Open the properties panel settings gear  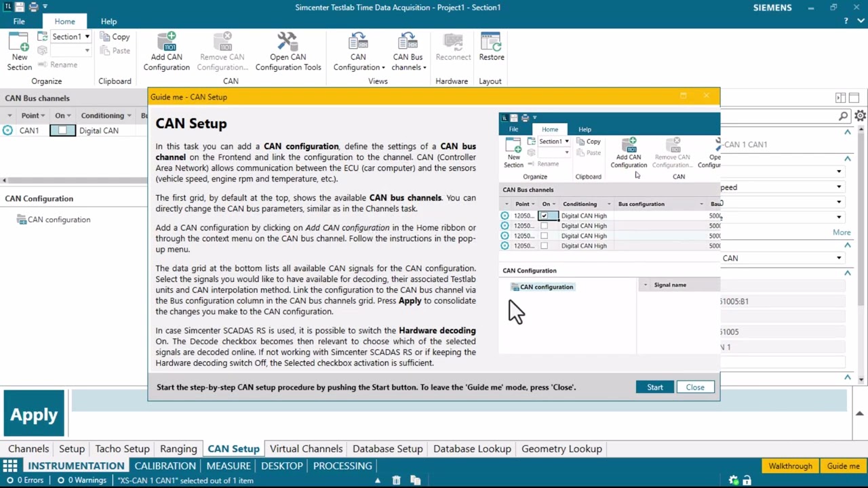(860, 116)
